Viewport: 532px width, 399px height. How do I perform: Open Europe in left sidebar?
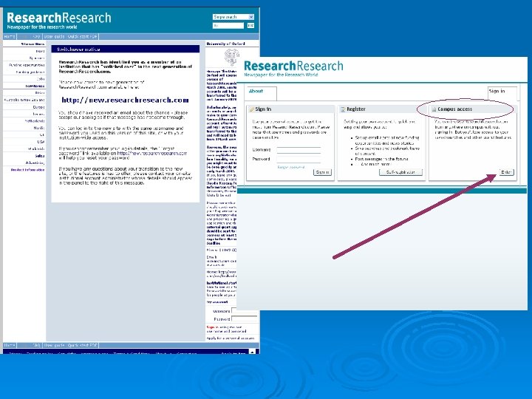pos(38,107)
